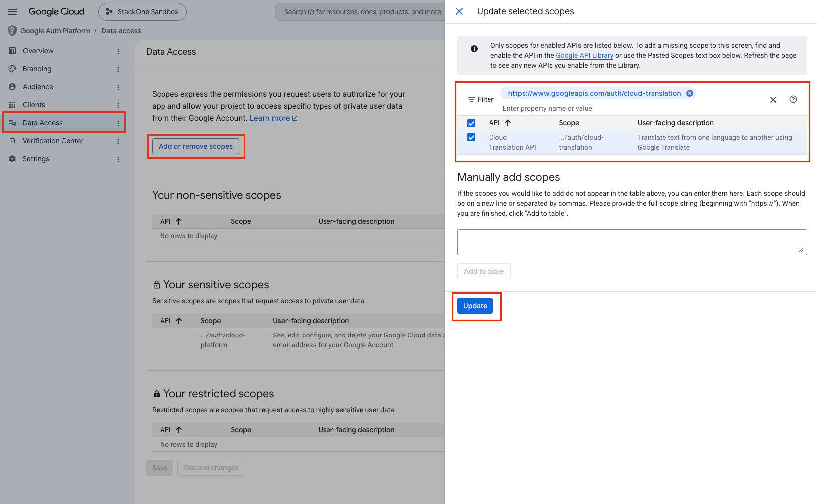Open the Overview item's three-dot menu
The width and height of the screenshot is (817, 504).
[x=118, y=51]
